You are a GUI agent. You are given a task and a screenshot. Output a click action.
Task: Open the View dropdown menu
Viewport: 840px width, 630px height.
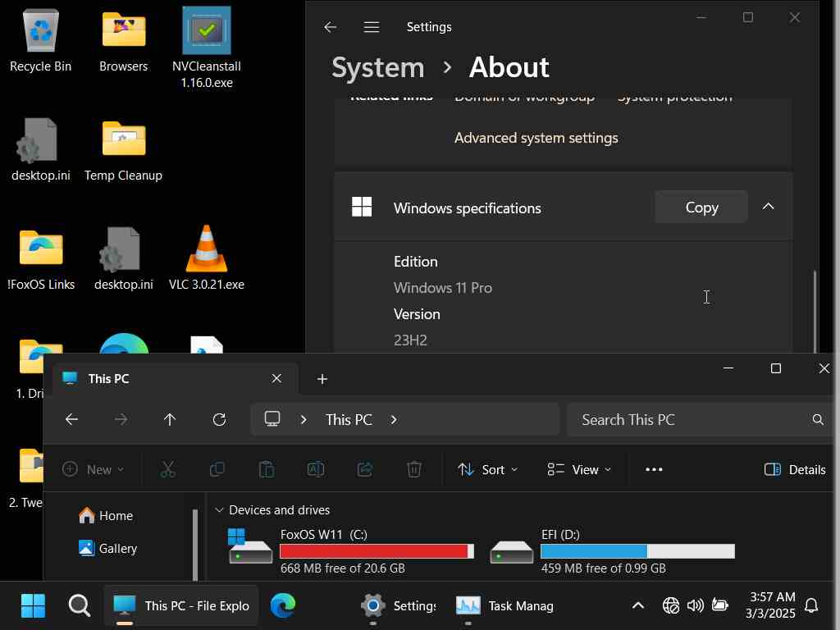579,470
